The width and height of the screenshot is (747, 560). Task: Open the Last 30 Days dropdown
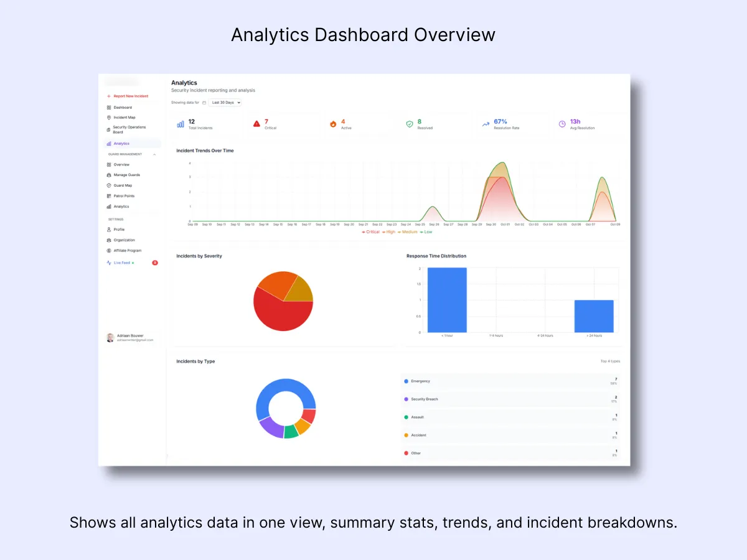click(226, 102)
